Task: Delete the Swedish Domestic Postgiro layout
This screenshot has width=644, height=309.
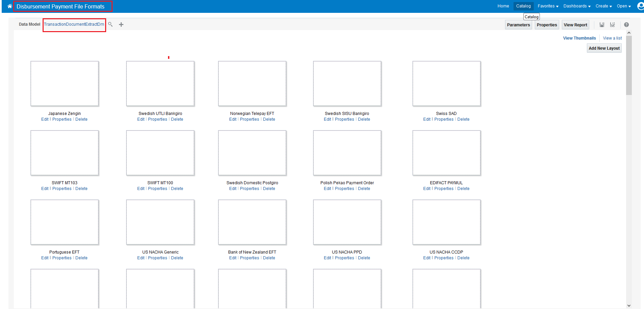Action: tap(269, 189)
